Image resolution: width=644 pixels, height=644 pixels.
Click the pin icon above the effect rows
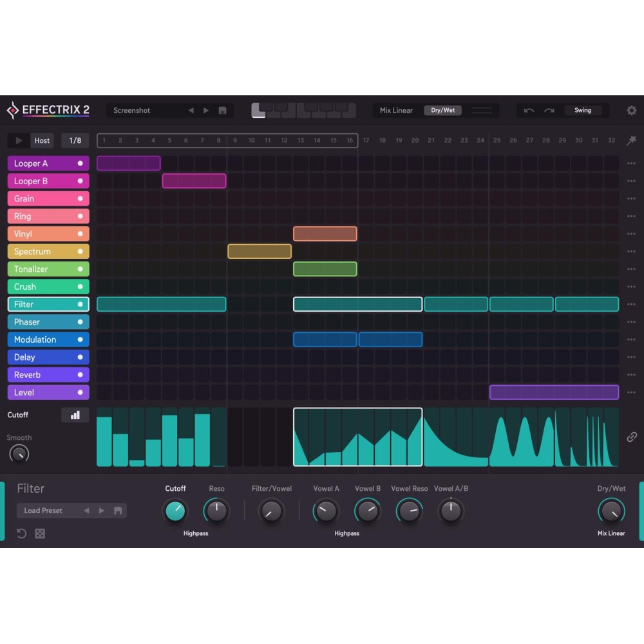pos(631,140)
